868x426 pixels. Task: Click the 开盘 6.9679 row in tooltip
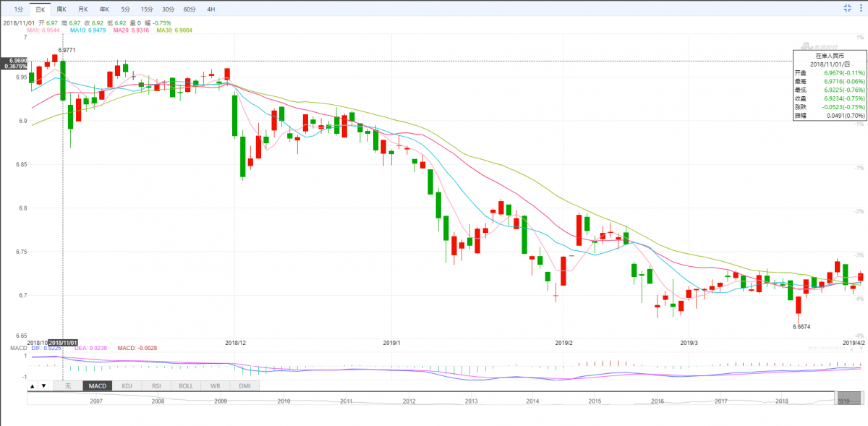tap(830, 73)
